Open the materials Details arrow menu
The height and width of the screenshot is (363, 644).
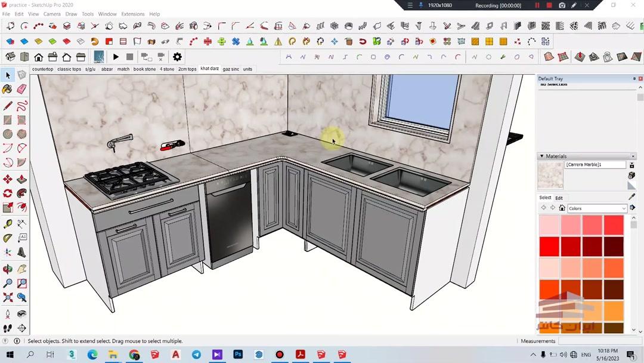(633, 208)
